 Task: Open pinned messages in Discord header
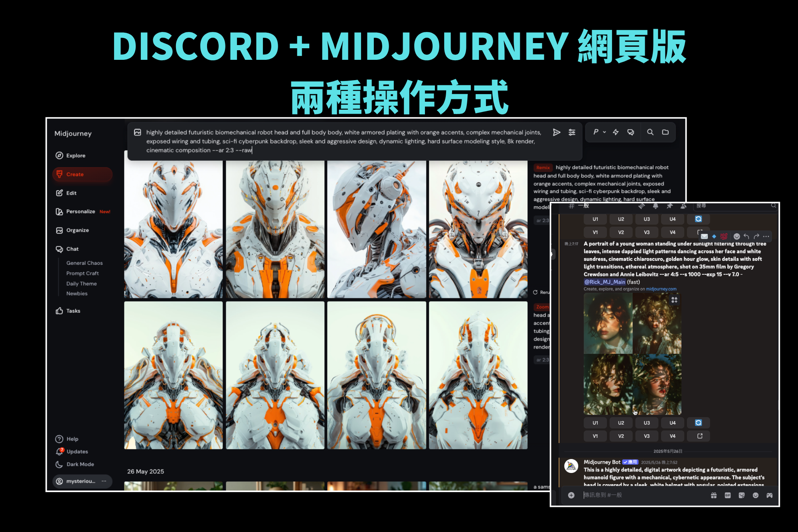click(x=670, y=206)
